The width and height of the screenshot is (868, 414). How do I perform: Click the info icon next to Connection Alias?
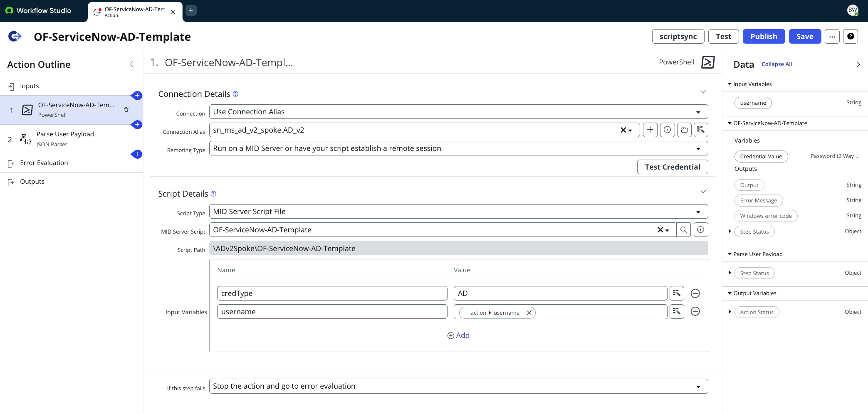(x=667, y=130)
